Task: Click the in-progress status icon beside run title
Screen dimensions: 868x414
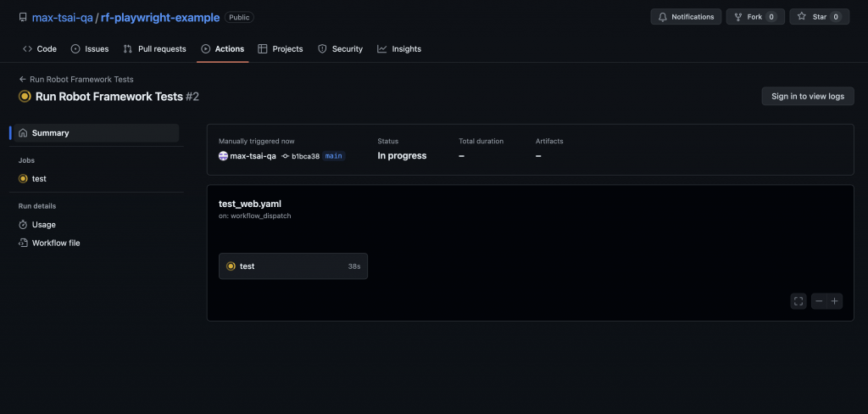Action: (x=25, y=97)
